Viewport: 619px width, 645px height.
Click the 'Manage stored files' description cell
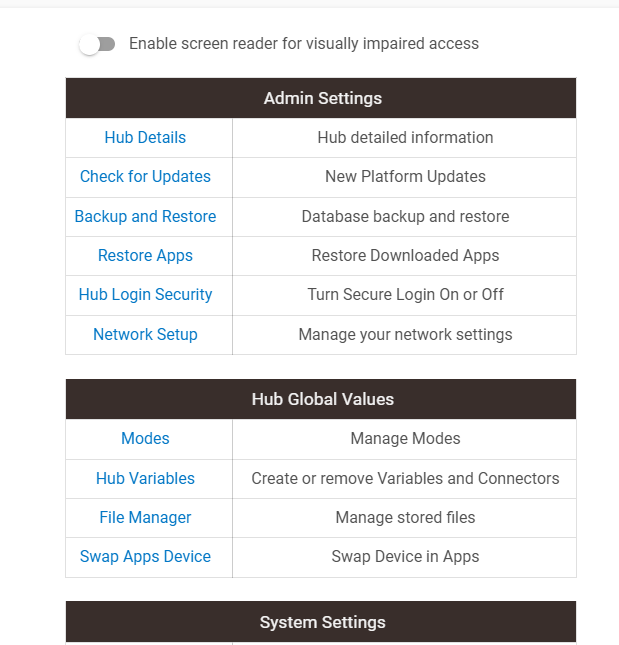pos(405,517)
